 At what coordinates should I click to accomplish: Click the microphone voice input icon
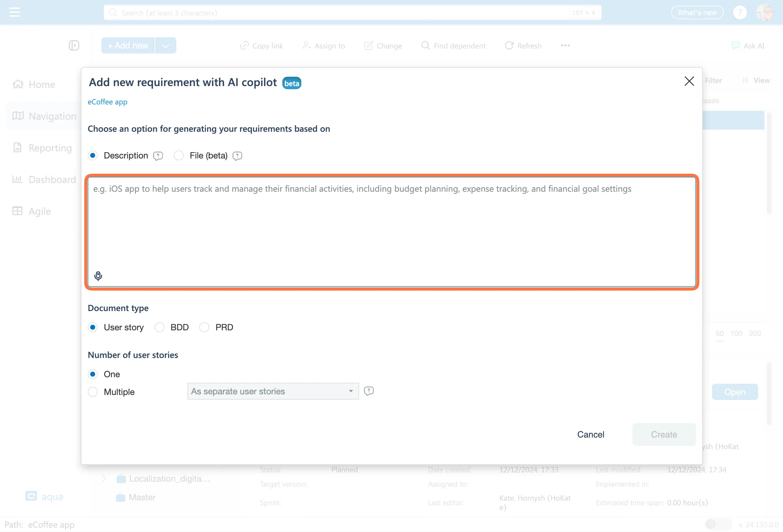(98, 276)
